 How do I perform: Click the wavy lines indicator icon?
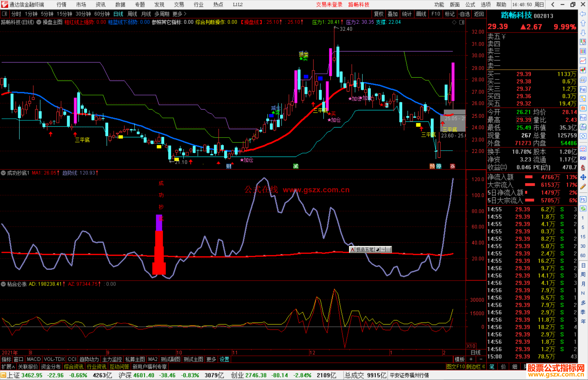click(583, 149)
